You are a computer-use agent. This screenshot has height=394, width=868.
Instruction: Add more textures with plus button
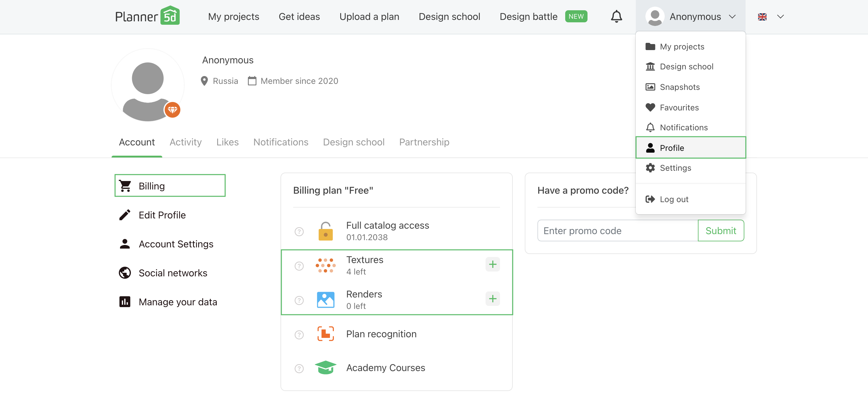[492, 264]
